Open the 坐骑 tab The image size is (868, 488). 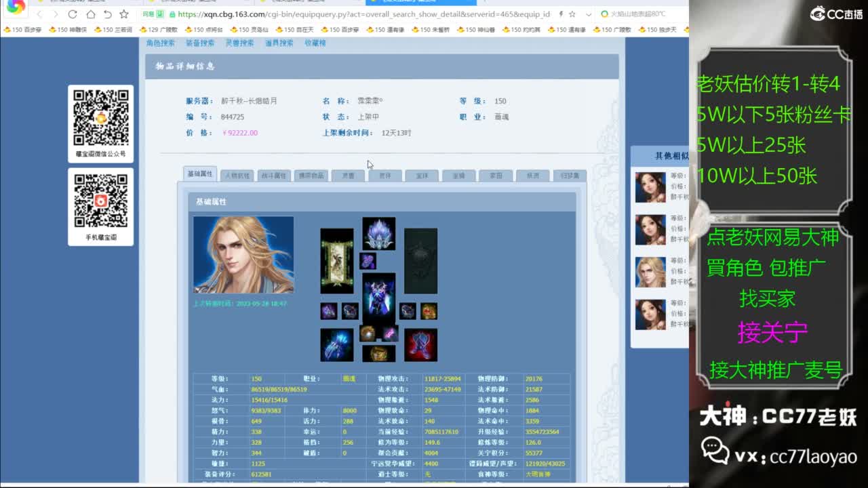pyautogui.click(x=458, y=176)
